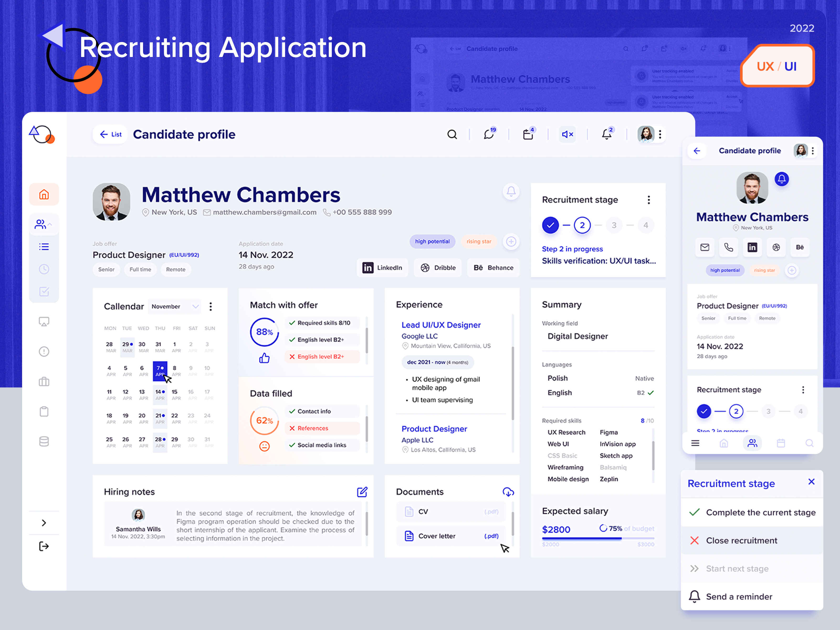
Task: Choose Close recruitment option
Action: coord(752,541)
